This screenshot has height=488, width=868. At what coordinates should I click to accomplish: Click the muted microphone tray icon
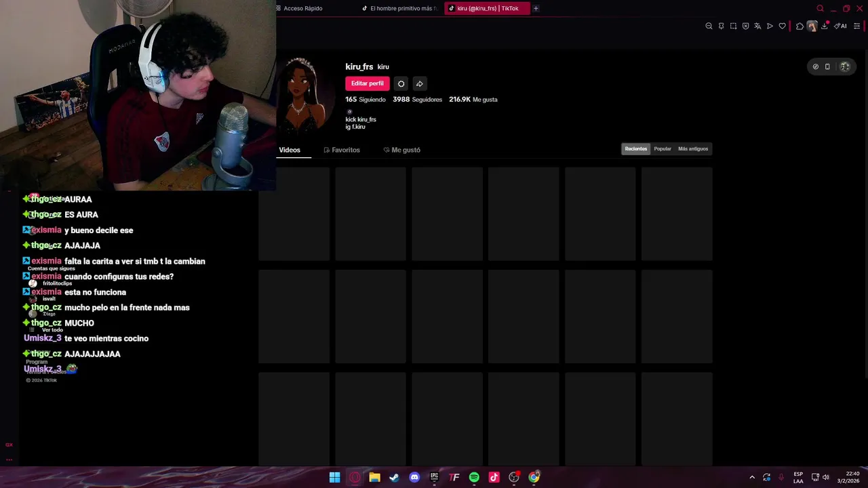[x=781, y=477]
